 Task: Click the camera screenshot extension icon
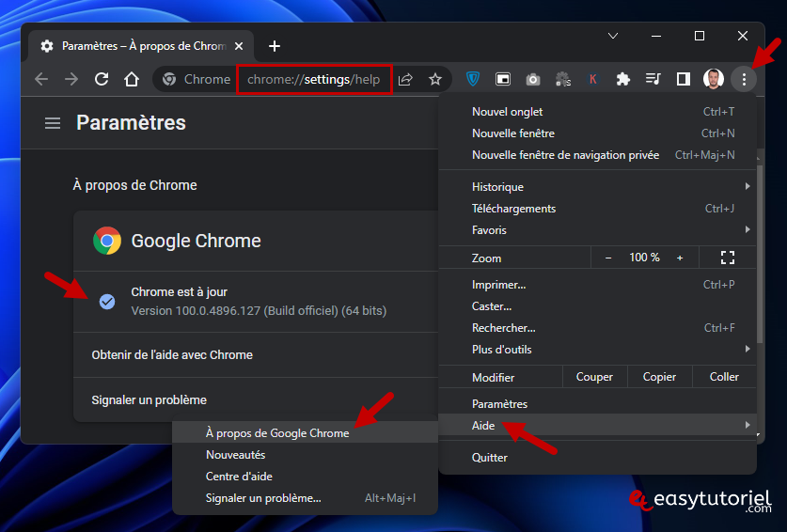(533, 79)
